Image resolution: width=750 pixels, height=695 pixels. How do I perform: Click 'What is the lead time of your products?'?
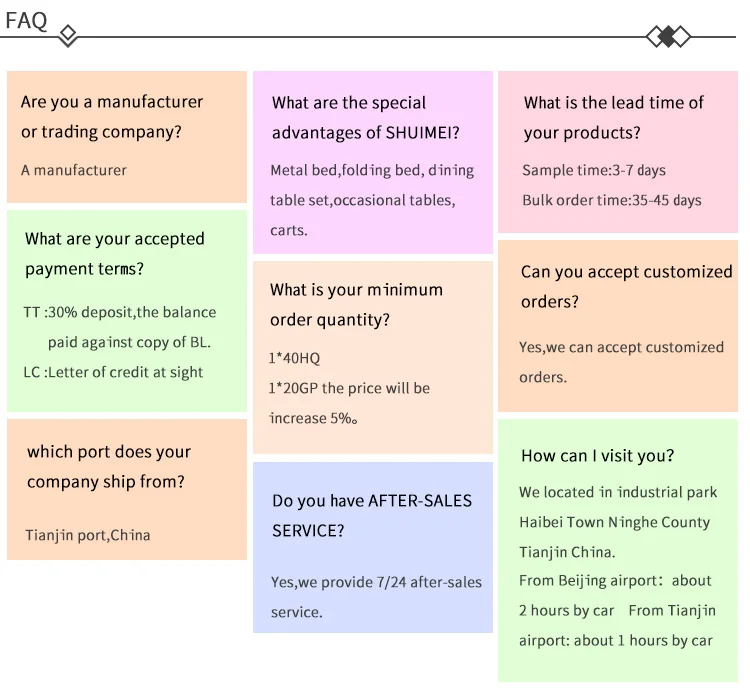[613, 118]
